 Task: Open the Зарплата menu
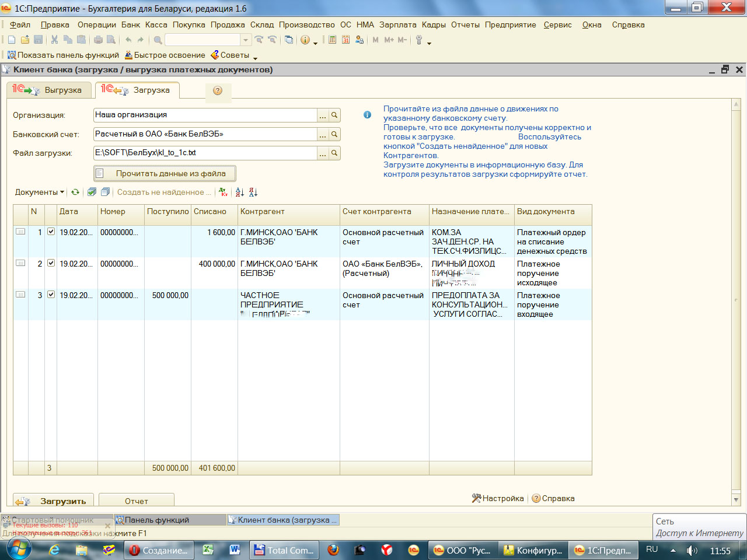pos(398,24)
